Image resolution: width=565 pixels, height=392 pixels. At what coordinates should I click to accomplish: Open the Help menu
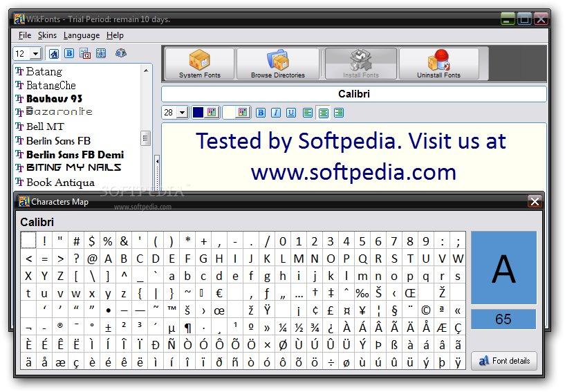pos(115,35)
